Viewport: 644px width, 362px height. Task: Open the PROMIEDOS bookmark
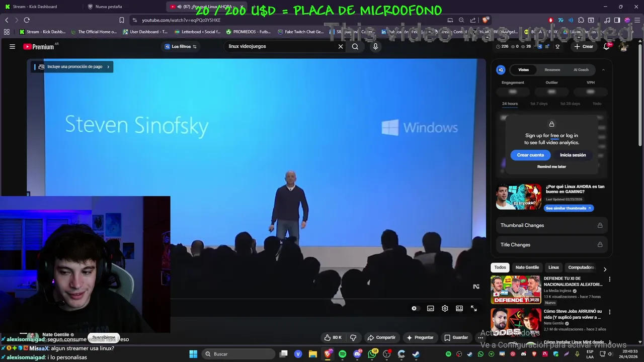(249, 32)
